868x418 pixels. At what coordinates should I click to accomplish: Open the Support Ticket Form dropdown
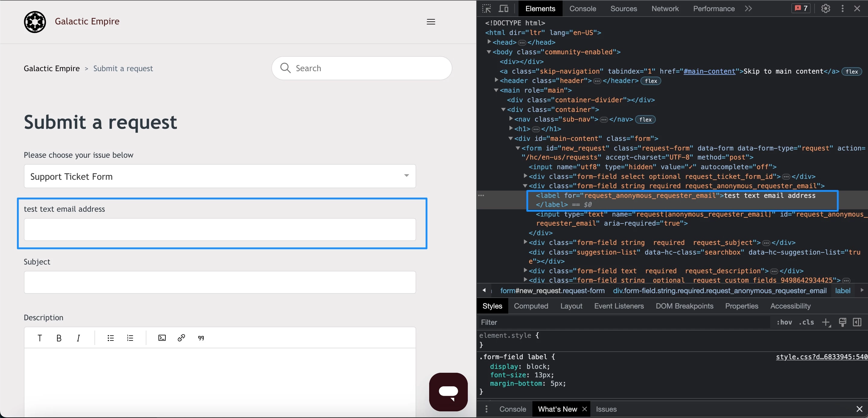220,176
